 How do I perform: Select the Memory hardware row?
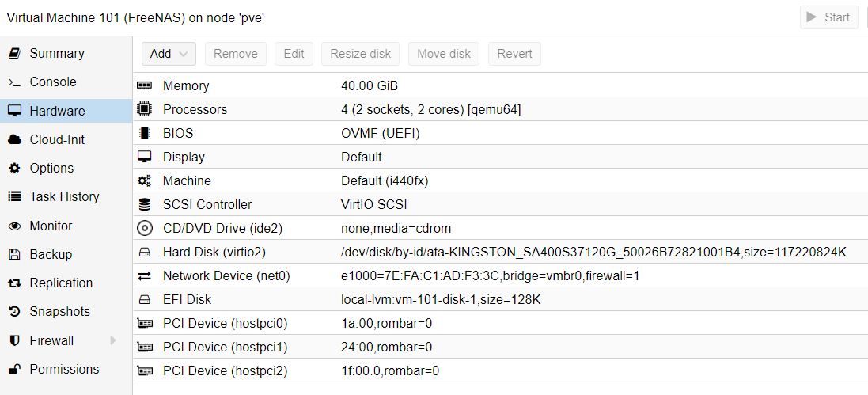point(500,85)
